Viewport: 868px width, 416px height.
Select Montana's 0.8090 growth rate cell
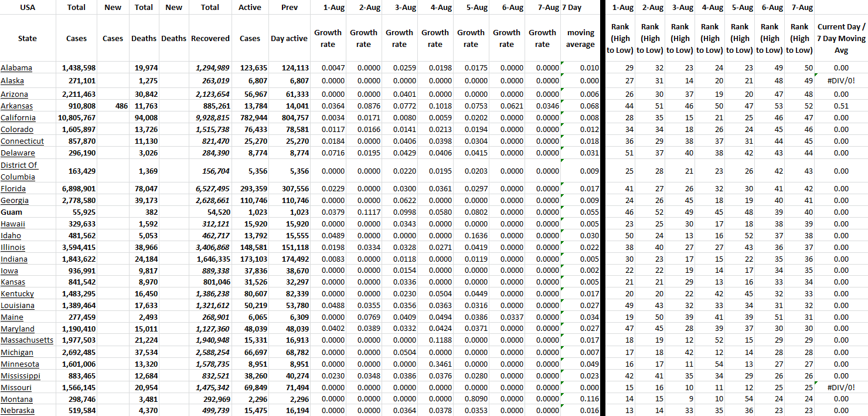(471, 400)
